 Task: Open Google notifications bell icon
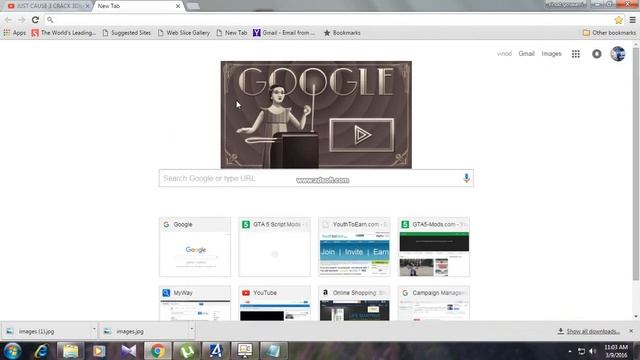click(597, 54)
